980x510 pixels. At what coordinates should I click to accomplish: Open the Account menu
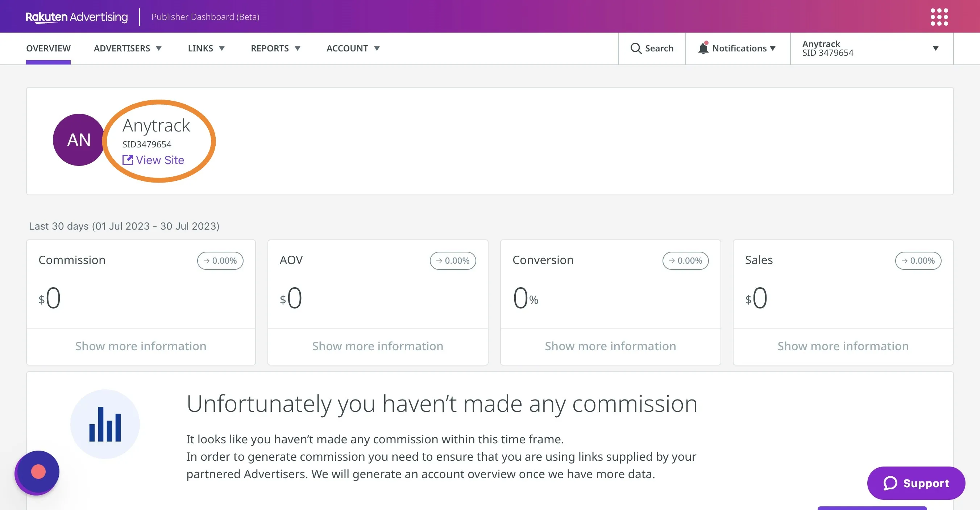[353, 48]
